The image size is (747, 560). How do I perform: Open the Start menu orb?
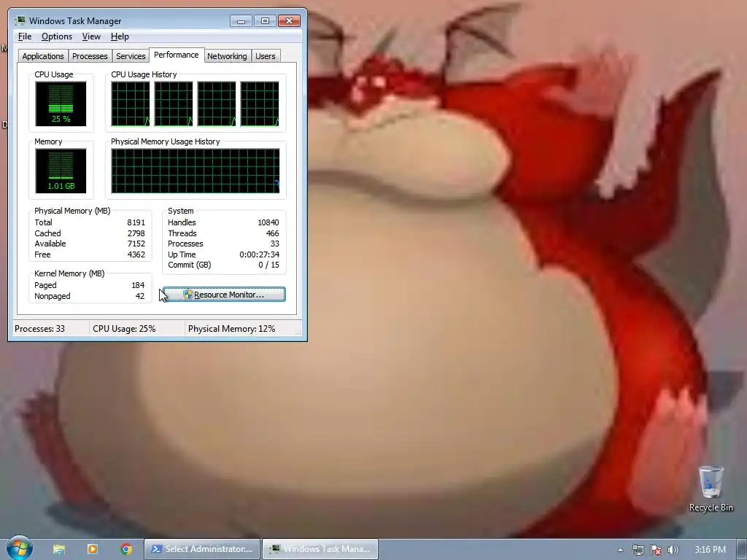pyautogui.click(x=19, y=548)
